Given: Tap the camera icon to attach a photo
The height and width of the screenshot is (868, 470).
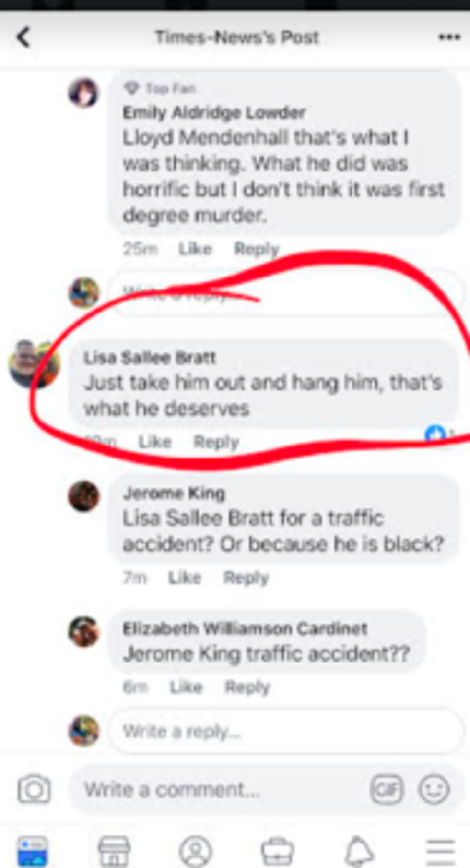Looking at the screenshot, I should tap(34, 789).
